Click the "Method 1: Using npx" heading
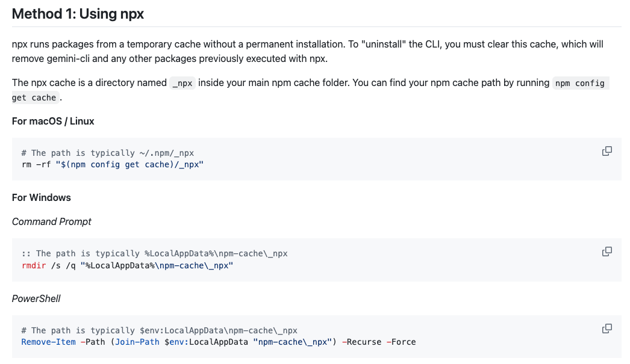Image resolution: width=630 pixels, height=364 pixels. 78,14
